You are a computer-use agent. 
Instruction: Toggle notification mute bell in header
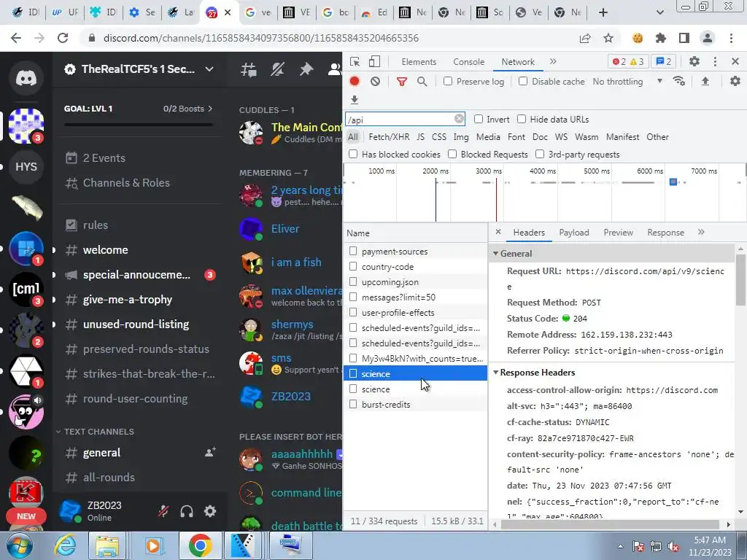coord(277,69)
